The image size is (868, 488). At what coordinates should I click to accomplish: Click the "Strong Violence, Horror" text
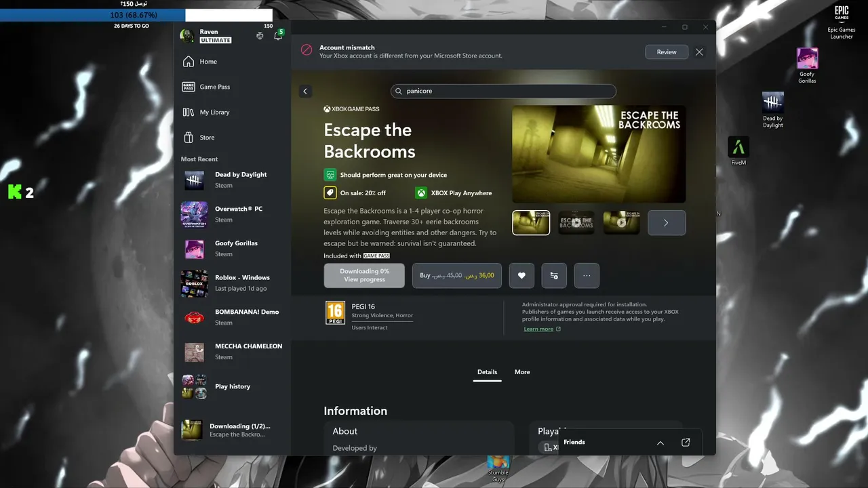[382, 315]
